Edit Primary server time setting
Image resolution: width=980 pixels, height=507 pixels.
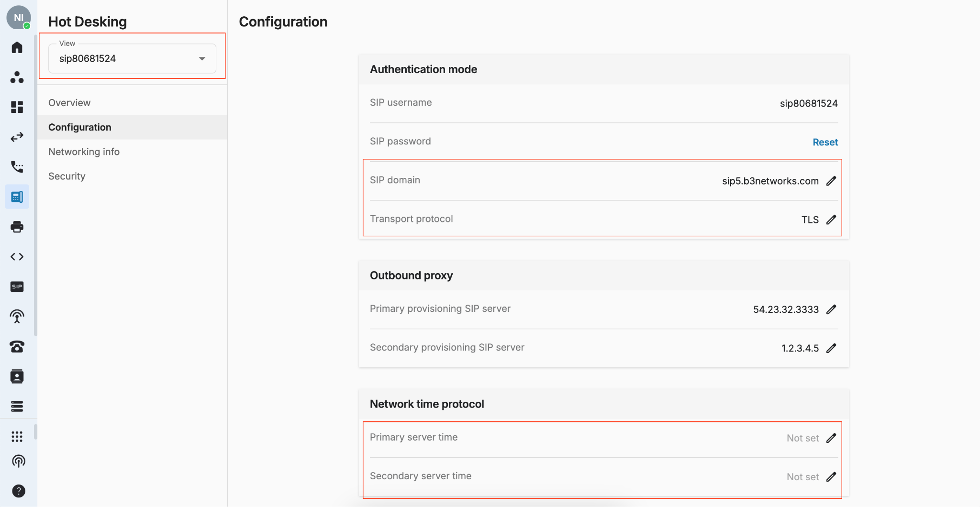pos(832,438)
